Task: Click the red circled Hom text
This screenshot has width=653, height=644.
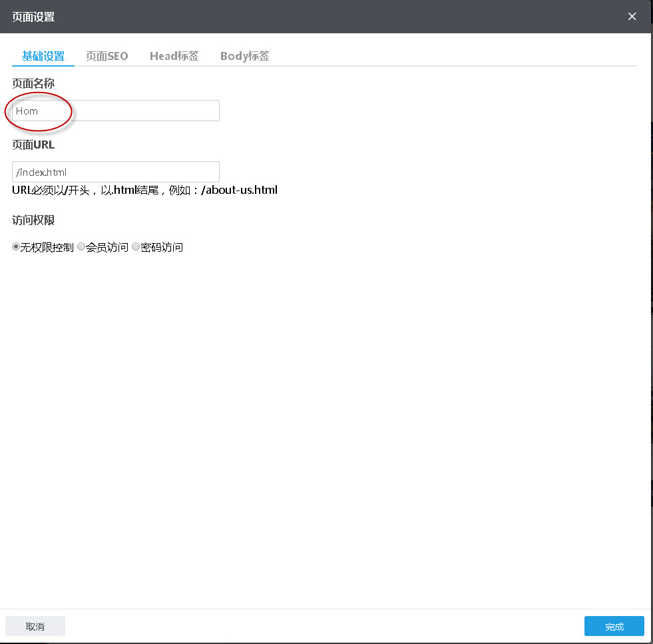Action: pyautogui.click(x=27, y=111)
